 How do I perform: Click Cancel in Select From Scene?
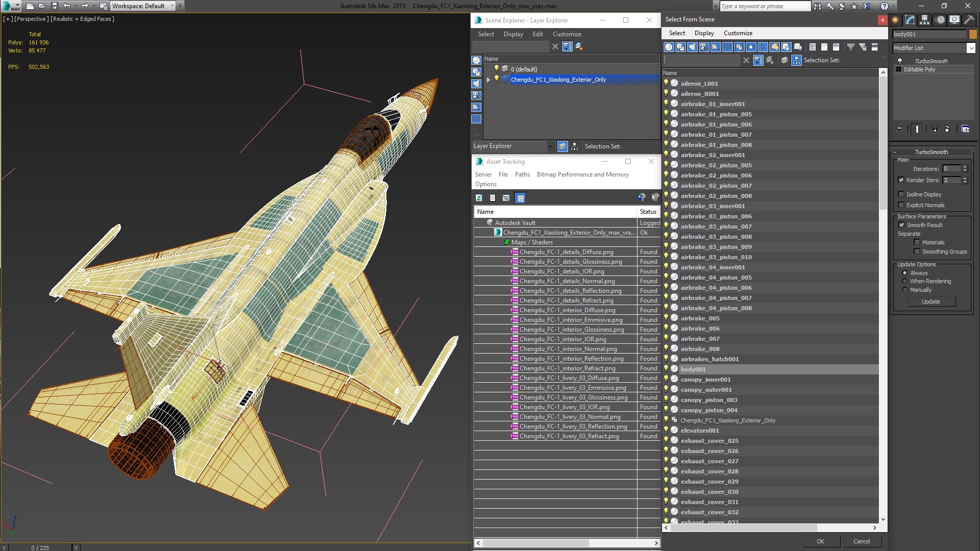862,541
